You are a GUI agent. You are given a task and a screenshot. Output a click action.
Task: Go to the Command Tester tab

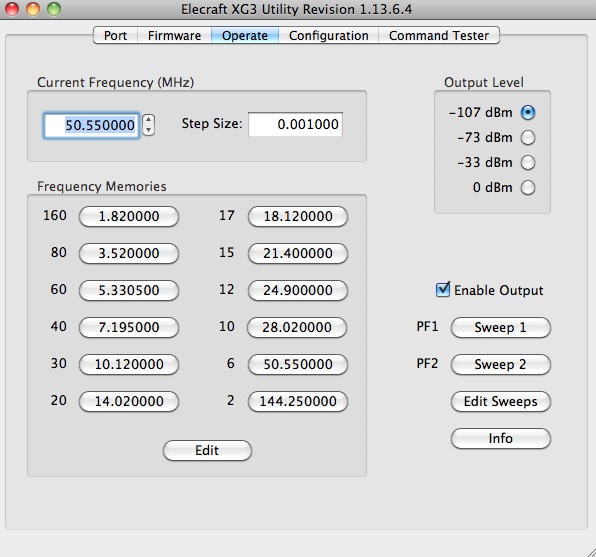click(x=439, y=35)
